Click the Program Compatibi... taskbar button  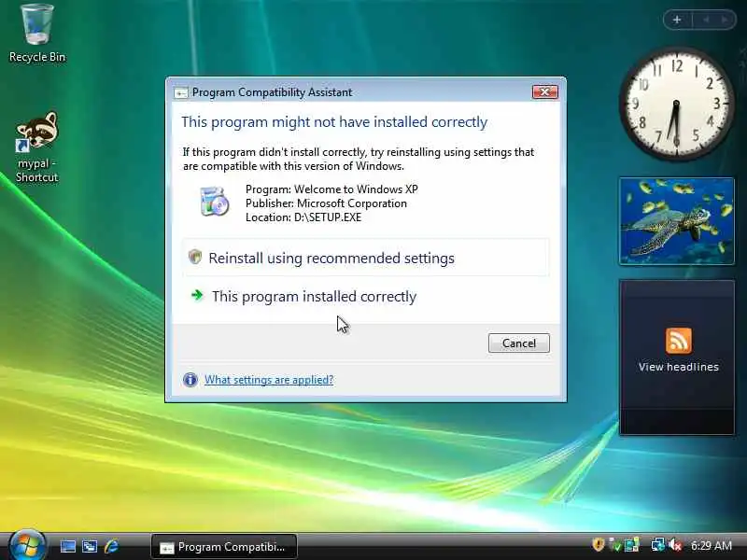[224, 547]
